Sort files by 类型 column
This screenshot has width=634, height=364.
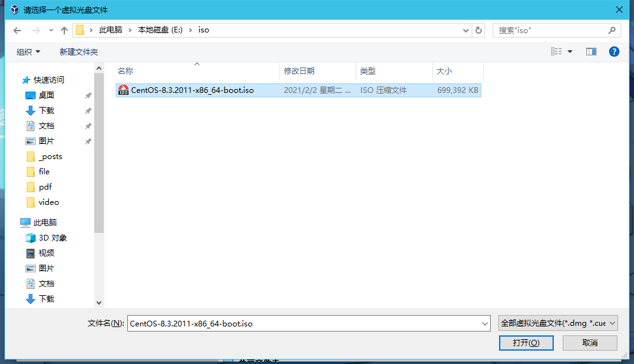pos(394,71)
